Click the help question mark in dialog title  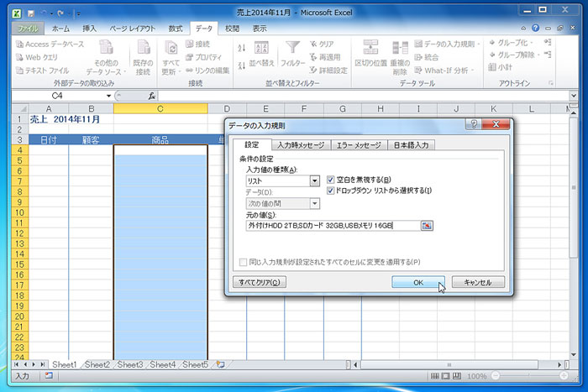474,124
